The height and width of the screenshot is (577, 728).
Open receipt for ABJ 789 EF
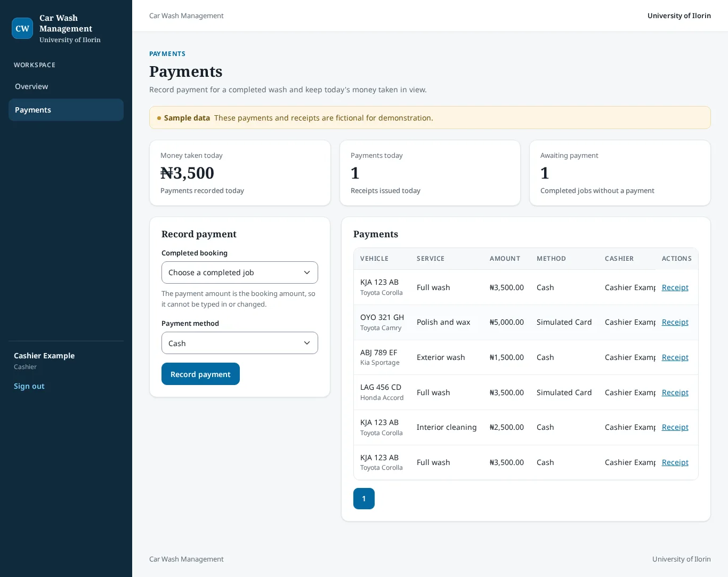click(675, 357)
